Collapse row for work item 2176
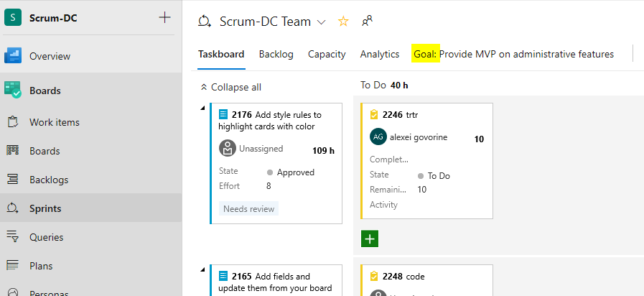The width and height of the screenshot is (644, 296). (x=202, y=108)
